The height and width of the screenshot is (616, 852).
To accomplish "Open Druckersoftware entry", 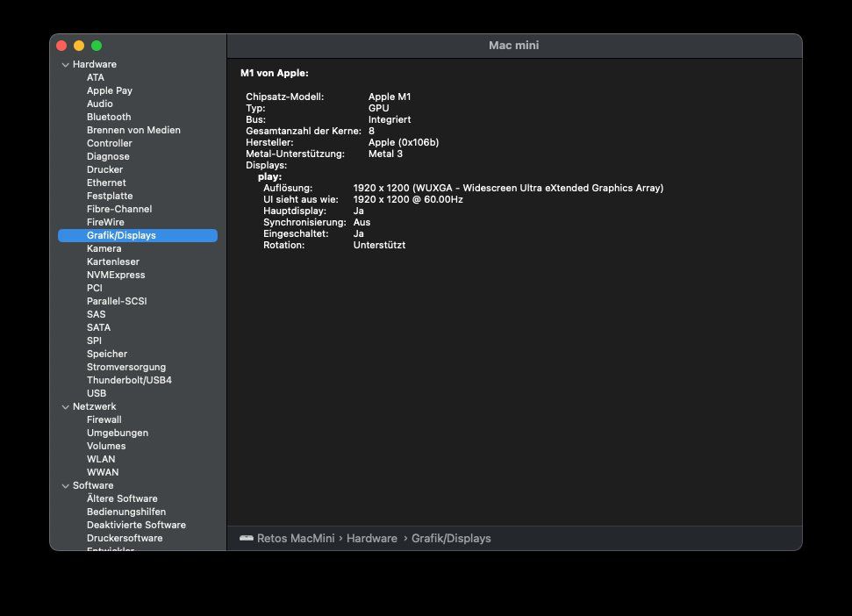I will pyautogui.click(x=125, y=538).
